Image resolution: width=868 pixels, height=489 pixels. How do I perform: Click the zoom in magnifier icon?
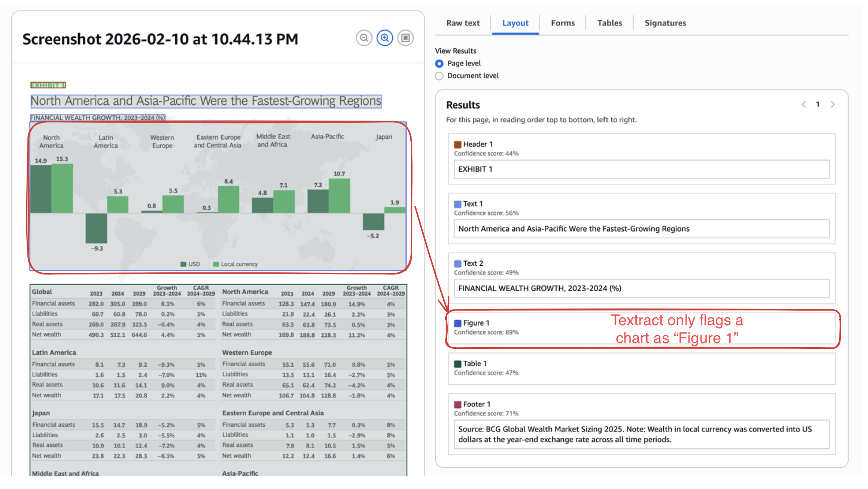tap(384, 38)
